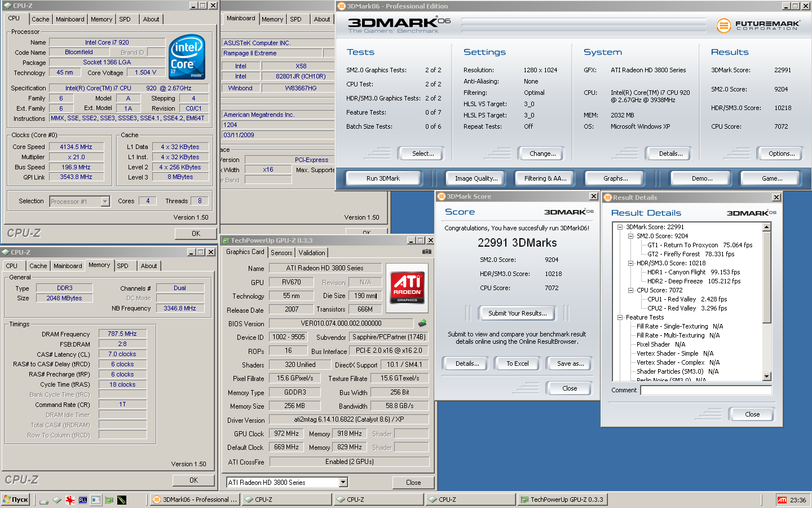Click the GPU-Z title bar icon
Image resolution: width=812 pixels, height=508 pixels.
(226, 240)
